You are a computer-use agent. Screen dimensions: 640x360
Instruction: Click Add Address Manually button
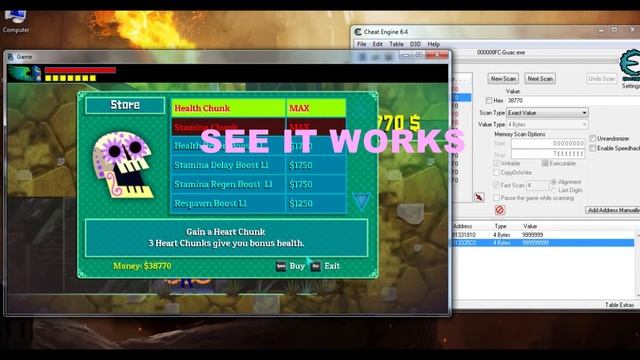(x=613, y=210)
